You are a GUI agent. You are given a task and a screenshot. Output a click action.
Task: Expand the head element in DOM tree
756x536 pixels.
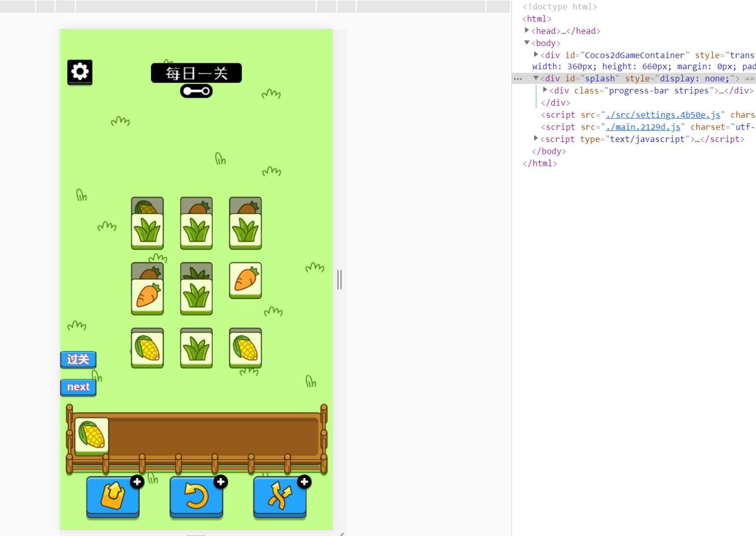point(527,30)
